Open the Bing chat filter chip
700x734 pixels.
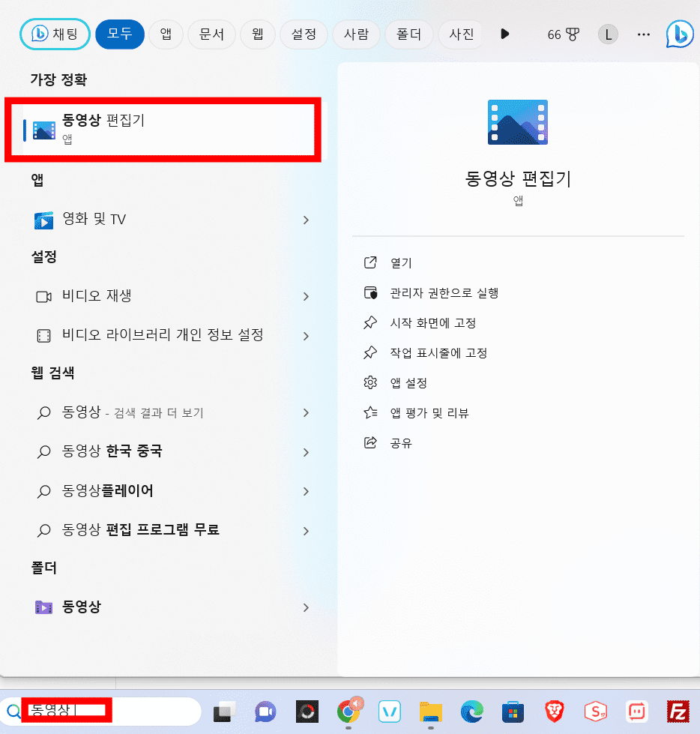click(x=55, y=34)
